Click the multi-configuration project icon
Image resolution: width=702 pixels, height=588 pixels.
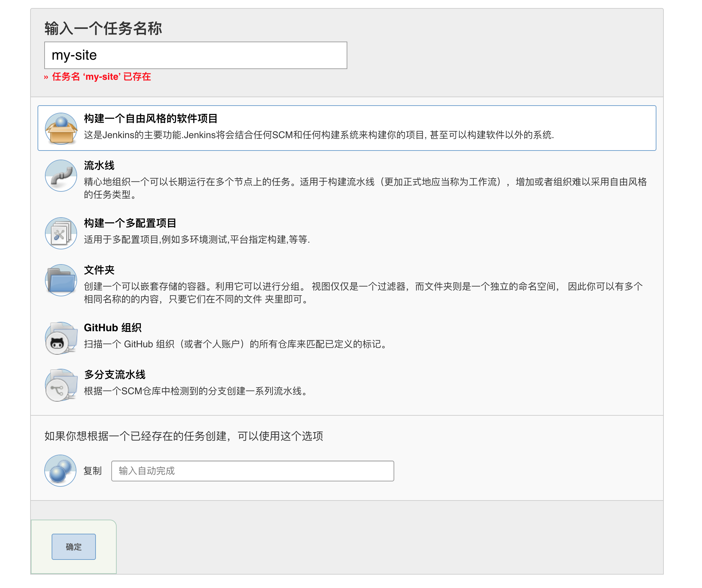(x=61, y=233)
